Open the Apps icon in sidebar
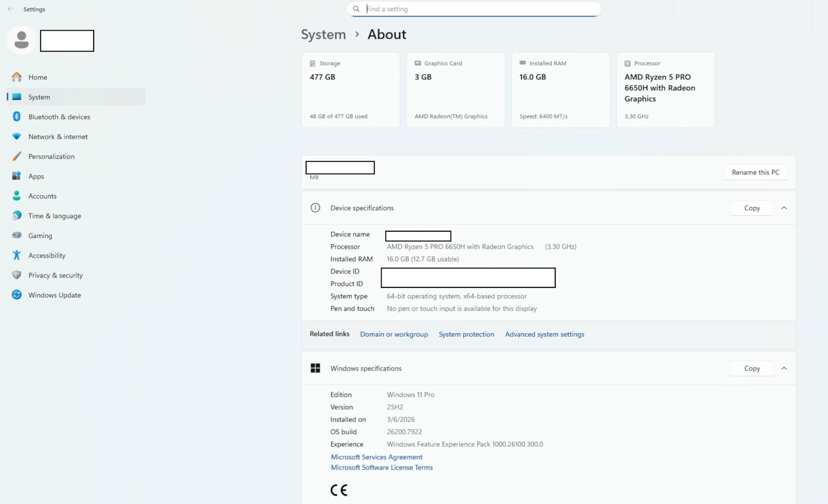828x504 pixels. coord(17,176)
